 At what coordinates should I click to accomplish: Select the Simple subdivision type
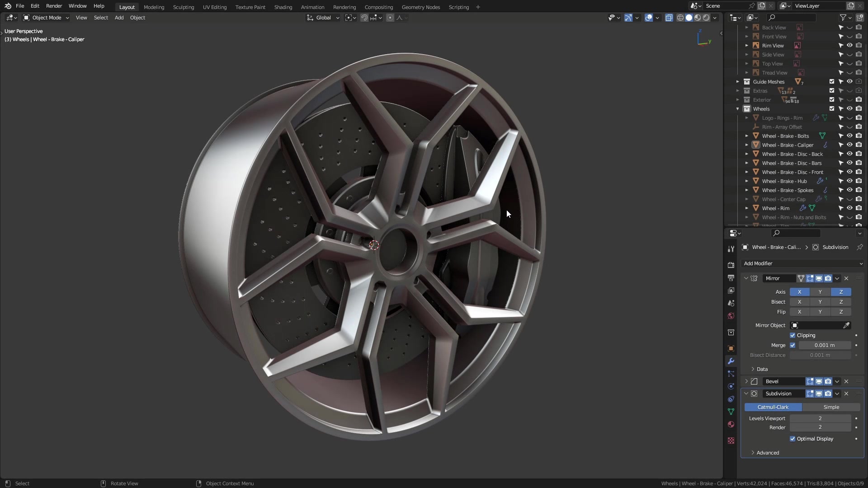click(x=831, y=407)
